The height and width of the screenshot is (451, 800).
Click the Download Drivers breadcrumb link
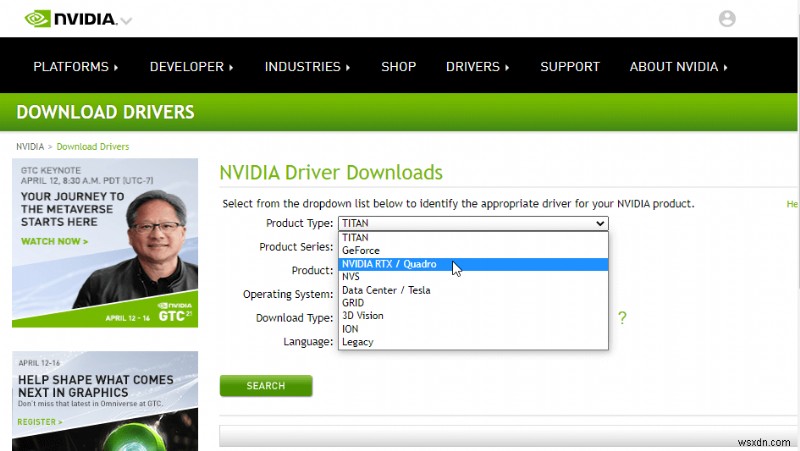[92, 147]
